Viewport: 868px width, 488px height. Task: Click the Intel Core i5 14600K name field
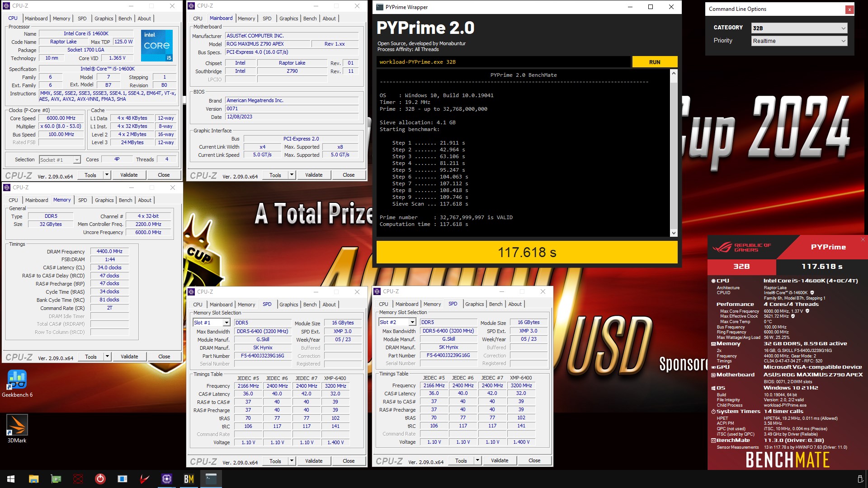point(86,33)
